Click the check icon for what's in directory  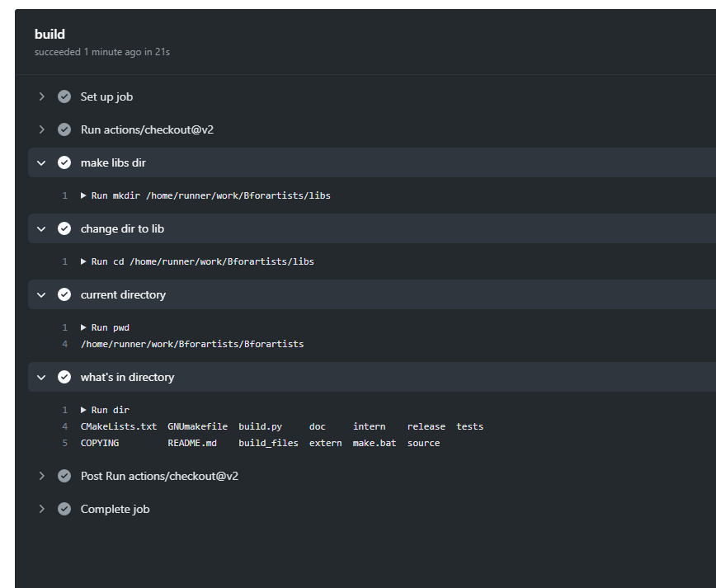[64, 377]
